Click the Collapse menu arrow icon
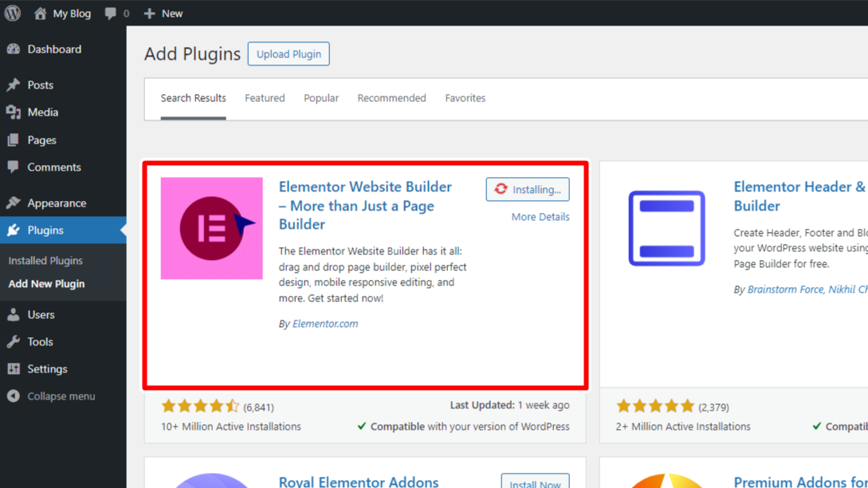Viewport: 868px width, 488px height. tap(14, 396)
